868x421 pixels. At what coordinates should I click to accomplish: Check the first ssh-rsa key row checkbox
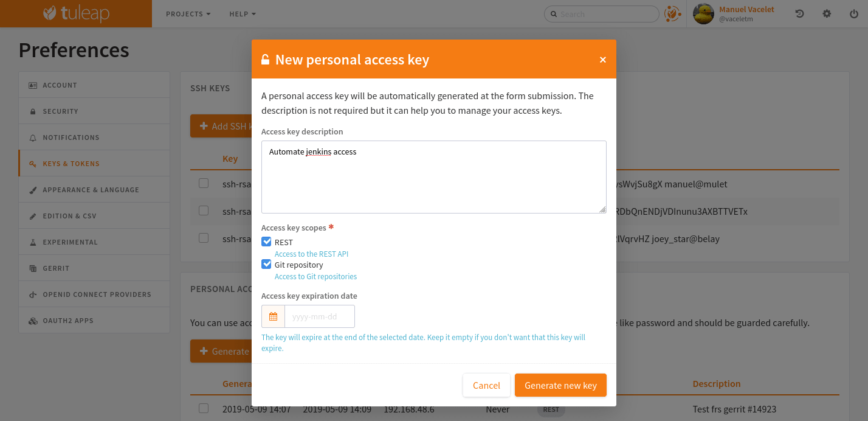[x=204, y=183]
